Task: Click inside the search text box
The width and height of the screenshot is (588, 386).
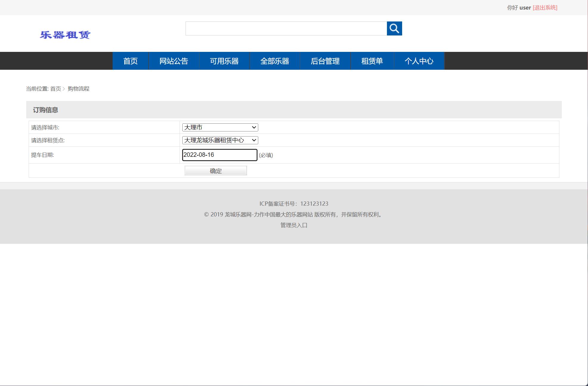Action: click(x=286, y=28)
